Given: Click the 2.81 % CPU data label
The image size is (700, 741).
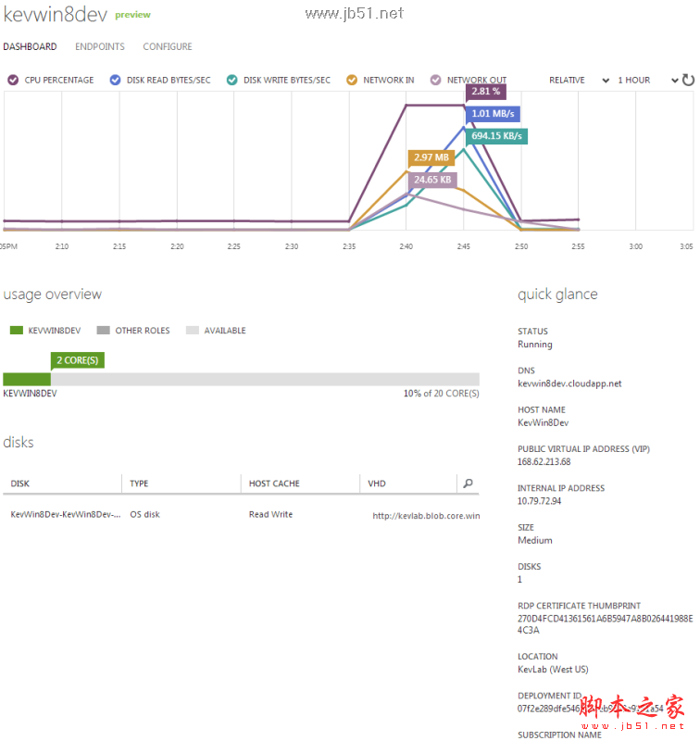Looking at the screenshot, I should click(485, 92).
